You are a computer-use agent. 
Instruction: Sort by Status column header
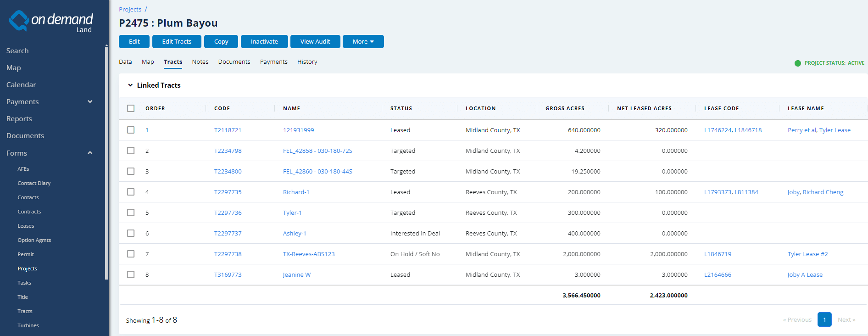point(401,108)
